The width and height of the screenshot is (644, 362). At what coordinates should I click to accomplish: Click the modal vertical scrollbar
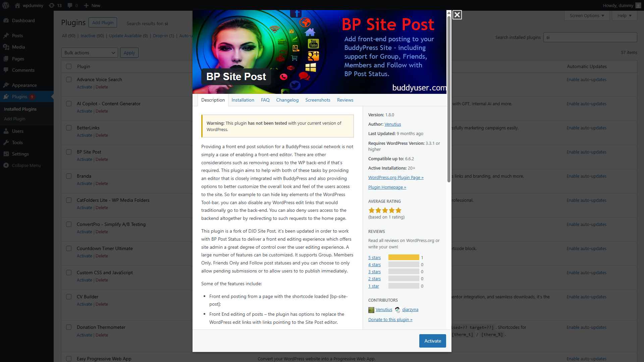click(449, 99)
